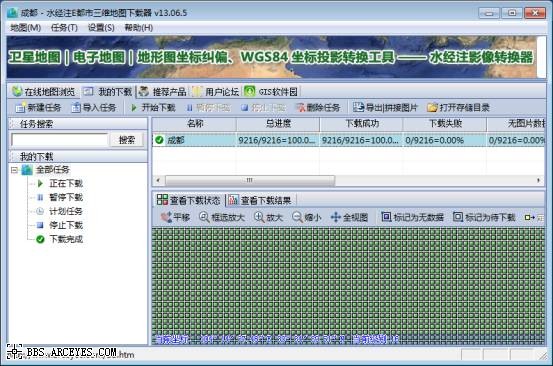Open the 任务(T) menu
Viewport: 553px width, 366px height.
[x=64, y=28]
